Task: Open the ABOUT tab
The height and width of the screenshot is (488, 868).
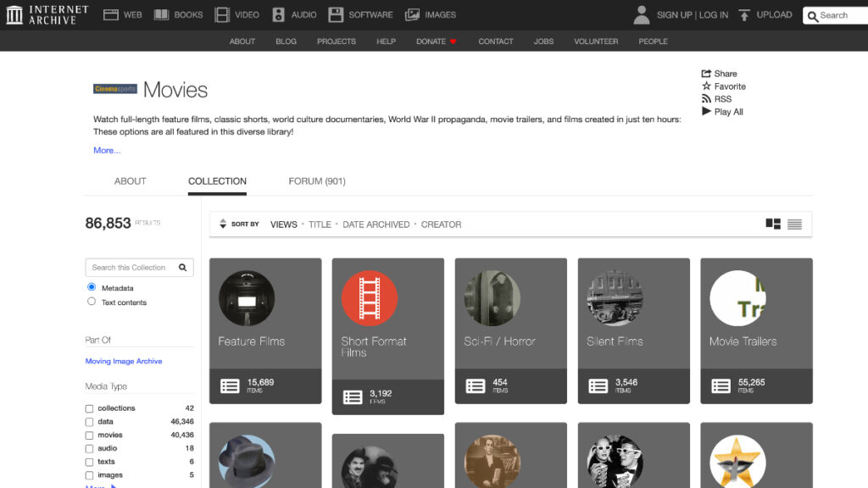Action: tap(130, 181)
